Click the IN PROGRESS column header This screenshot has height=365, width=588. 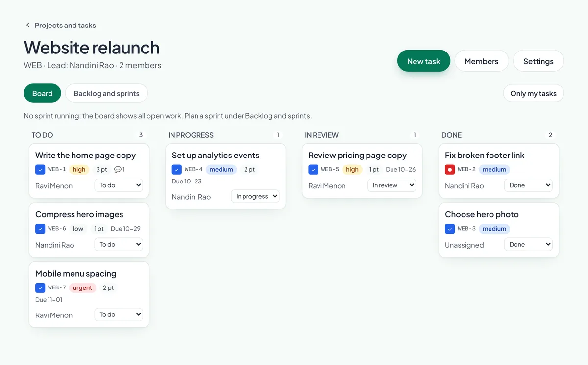click(x=191, y=135)
